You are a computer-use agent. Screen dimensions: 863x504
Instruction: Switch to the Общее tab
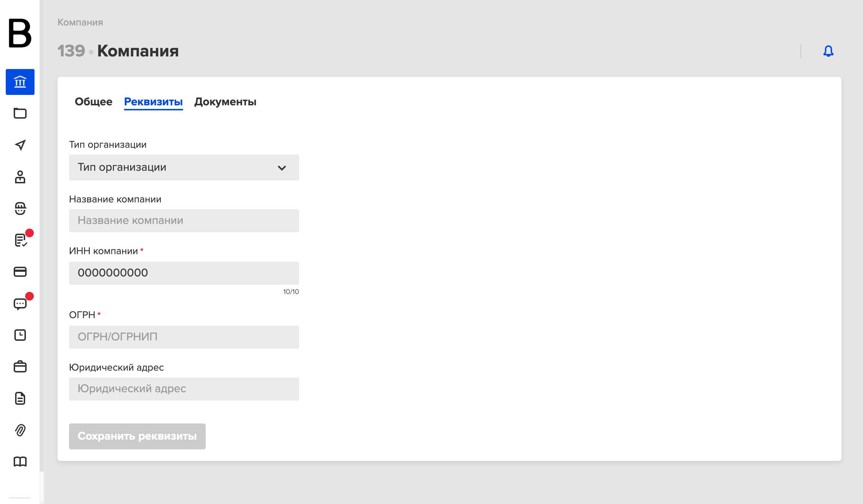click(93, 102)
